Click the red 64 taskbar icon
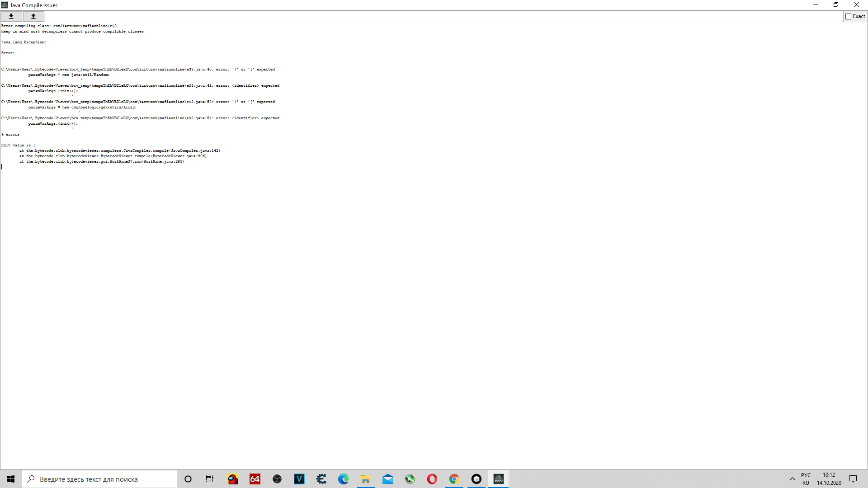The width and height of the screenshot is (868, 488). (x=255, y=479)
